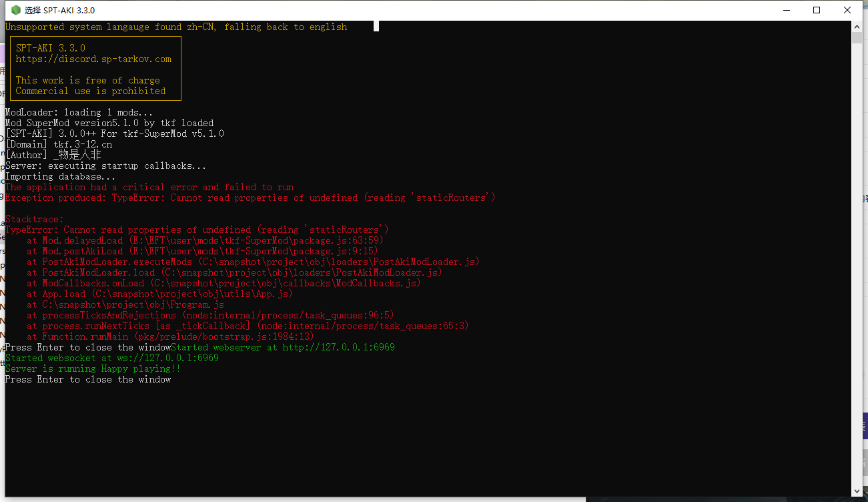Image resolution: width=868 pixels, height=502 pixels.
Task: Click the window title text 'SPT-AKI 3.3.0'
Action: 69,11
